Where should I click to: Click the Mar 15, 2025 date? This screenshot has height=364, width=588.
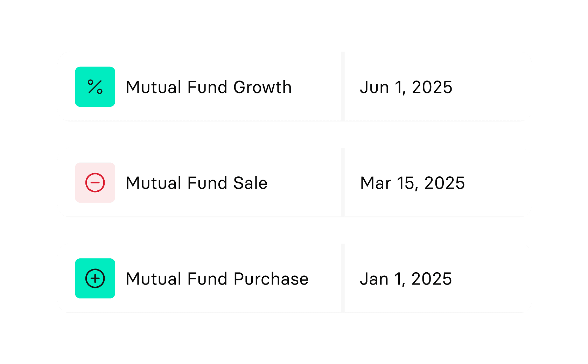(412, 183)
